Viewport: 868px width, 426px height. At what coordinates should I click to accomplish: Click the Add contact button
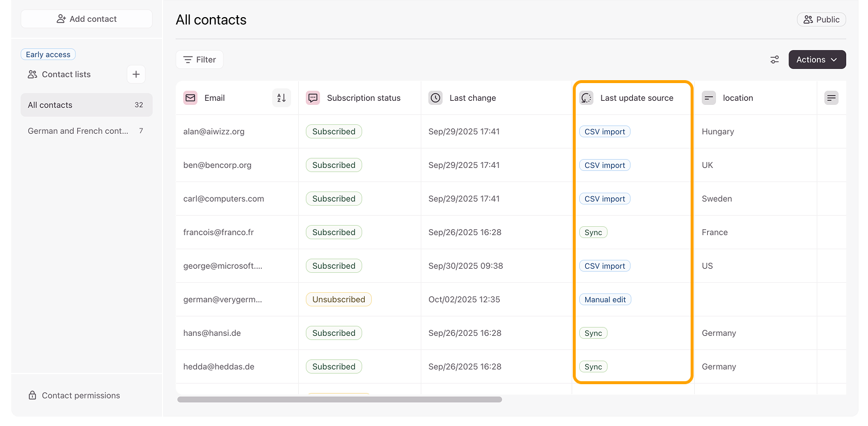point(87,19)
